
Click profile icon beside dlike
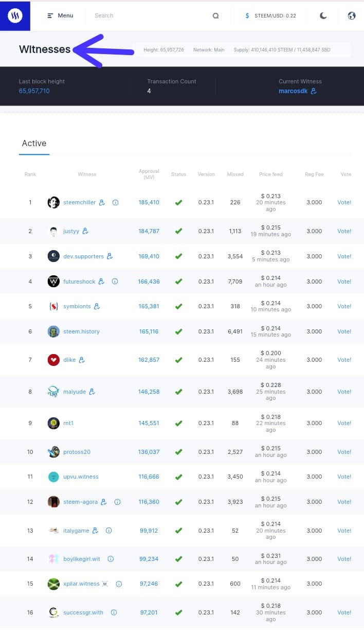[x=82, y=360]
